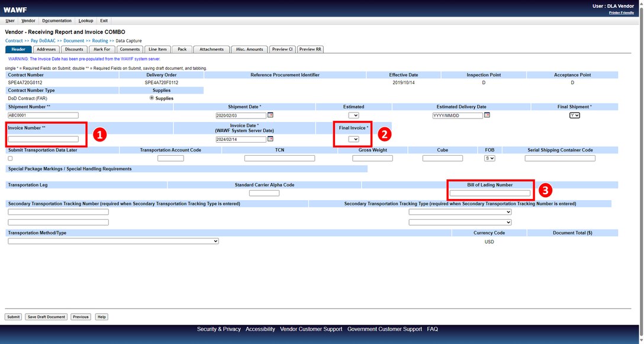Image resolution: width=644 pixels, height=344 pixels.
Task: Open the Printer Friendly link
Action: [x=621, y=12]
